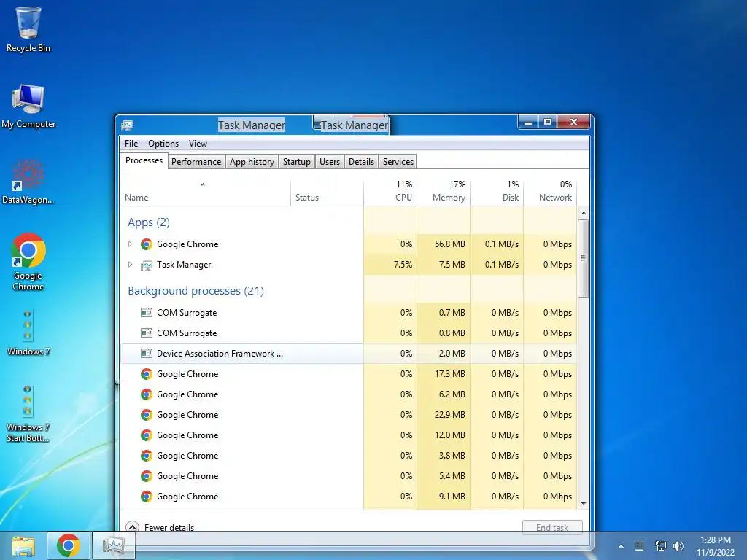Sort by the Network column header

550,192
